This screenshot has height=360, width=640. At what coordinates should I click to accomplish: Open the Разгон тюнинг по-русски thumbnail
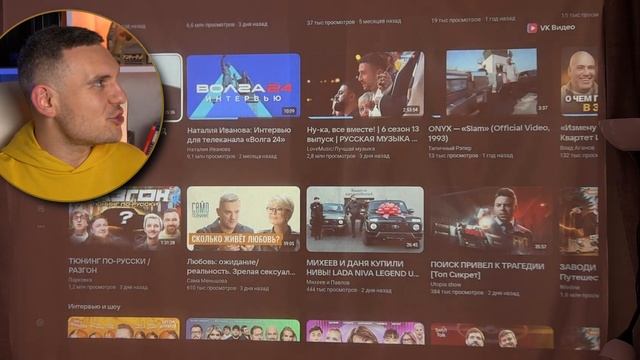point(124,218)
